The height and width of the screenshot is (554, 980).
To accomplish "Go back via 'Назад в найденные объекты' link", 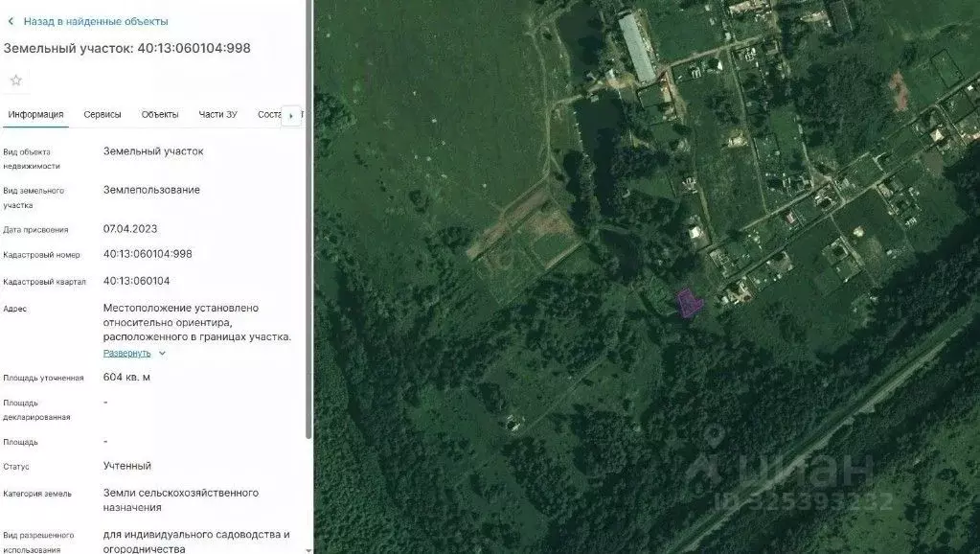I will [95, 21].
